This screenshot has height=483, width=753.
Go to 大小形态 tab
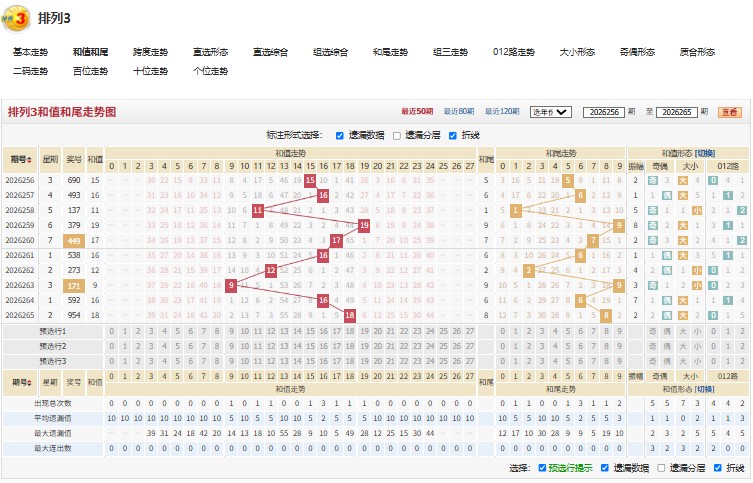pos(577,52)
